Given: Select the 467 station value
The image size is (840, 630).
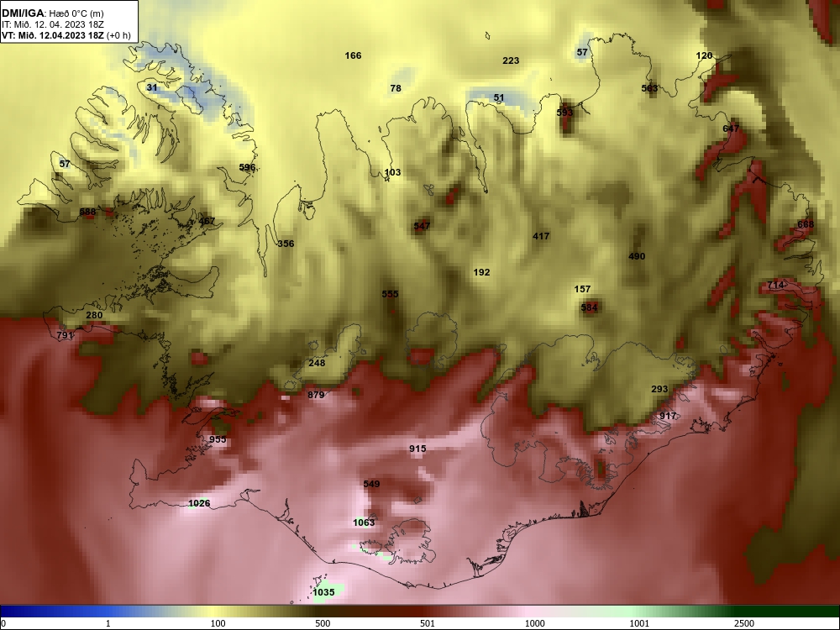Looking at the screenshot, I should [207, 221].
